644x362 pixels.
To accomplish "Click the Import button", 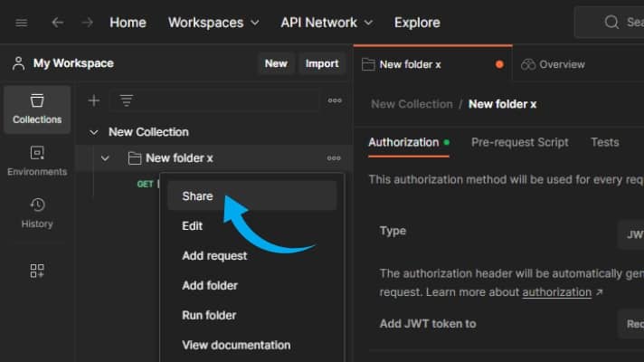I will [322, 63].
